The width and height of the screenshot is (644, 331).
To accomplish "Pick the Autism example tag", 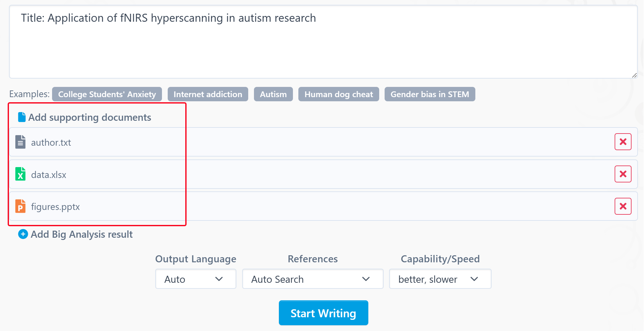I will click(273, 94).
